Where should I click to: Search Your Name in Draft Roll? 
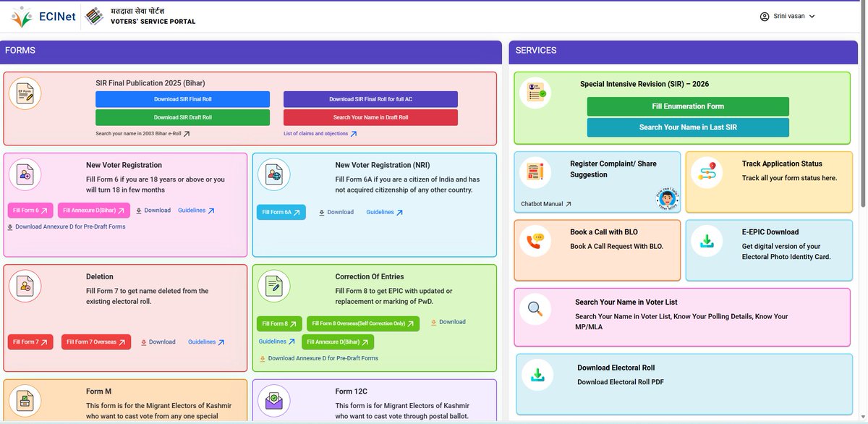pos(370,117)
